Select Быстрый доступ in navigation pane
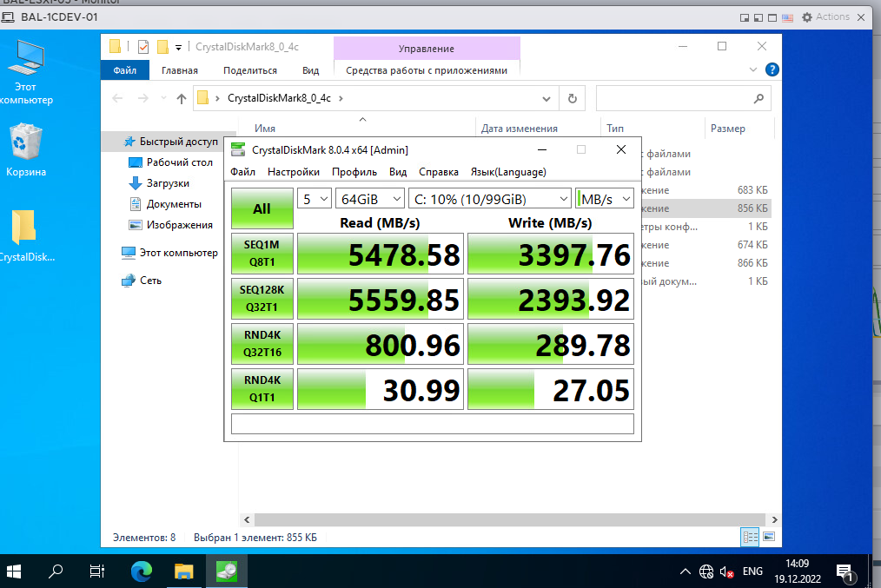881x588 pixels. pos(178,142)
